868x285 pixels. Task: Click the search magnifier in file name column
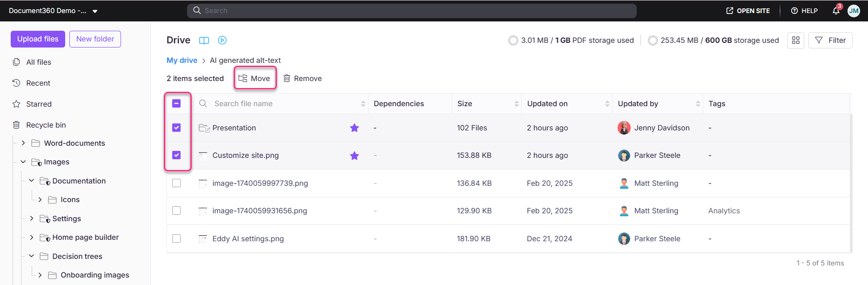203,103
